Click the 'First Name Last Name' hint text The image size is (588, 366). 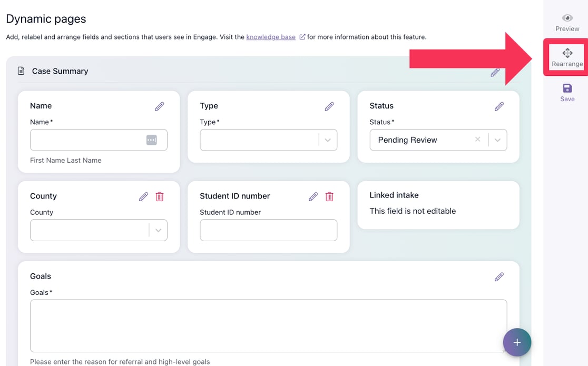[x=66, y=160]
